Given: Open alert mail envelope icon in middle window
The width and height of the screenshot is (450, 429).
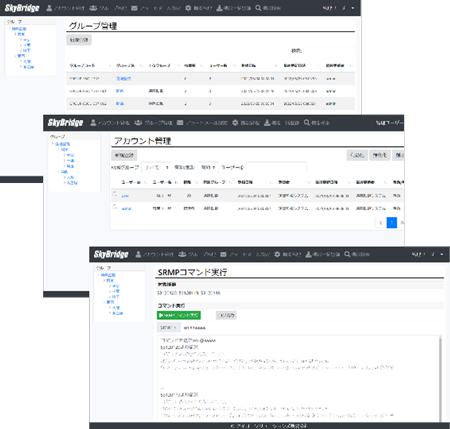Looking at the screenshot, I should [x=180, y=123].
